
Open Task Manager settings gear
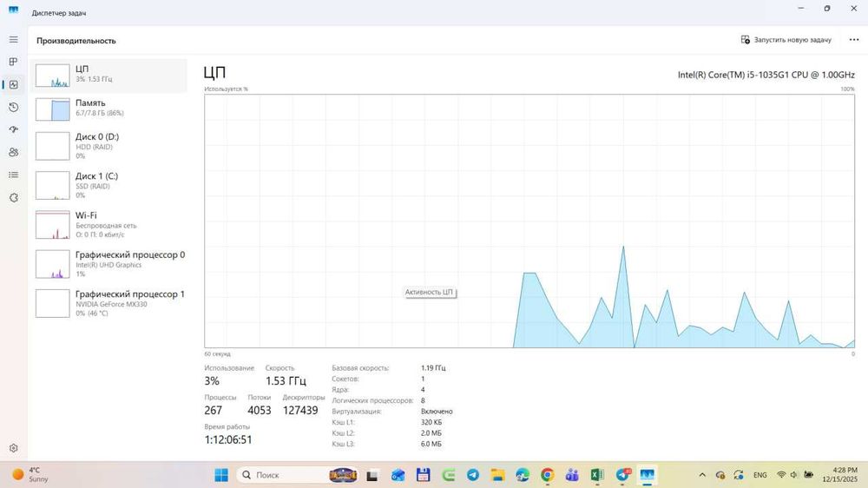tap(13, 448)
